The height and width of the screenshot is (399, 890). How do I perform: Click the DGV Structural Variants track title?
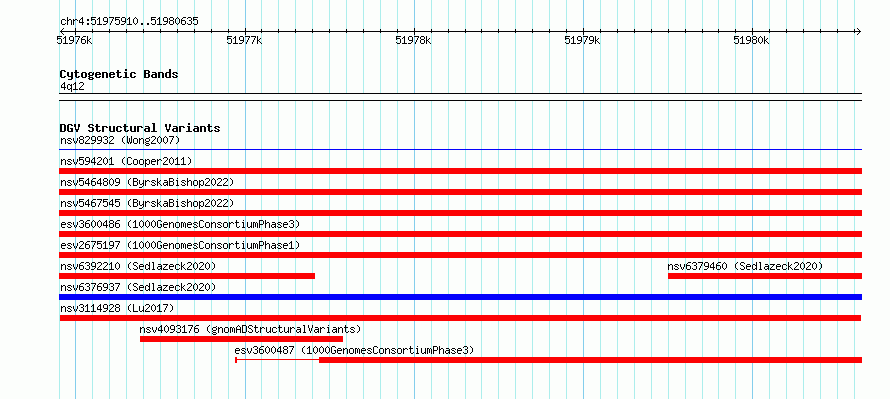tap(140, 128)
